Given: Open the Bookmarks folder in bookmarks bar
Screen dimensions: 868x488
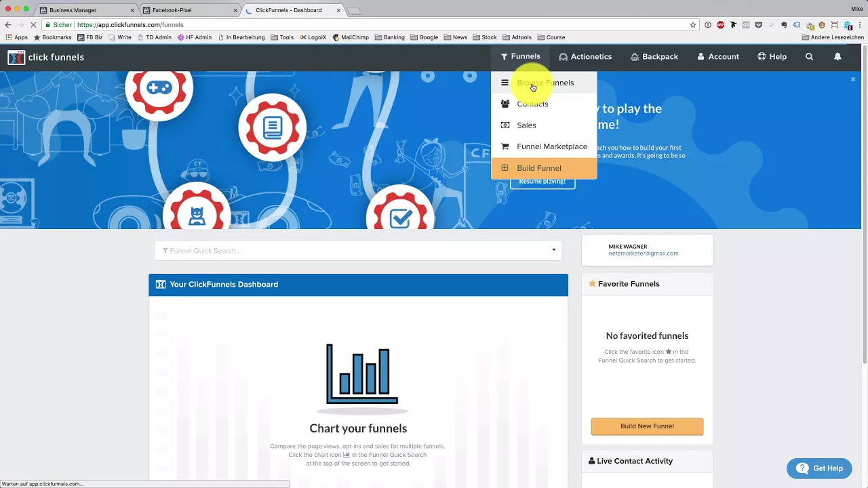Looking at the screenshot, I should 52,37.
